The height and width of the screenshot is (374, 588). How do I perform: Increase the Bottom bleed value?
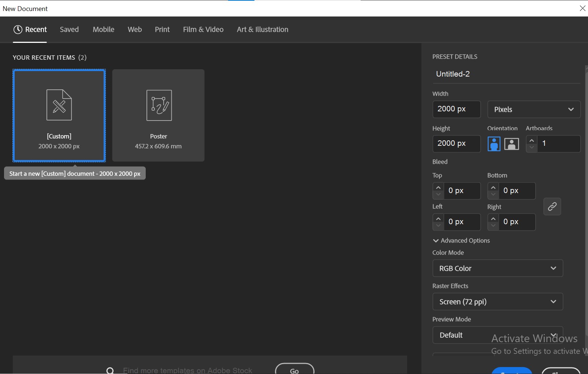(493, 188)
